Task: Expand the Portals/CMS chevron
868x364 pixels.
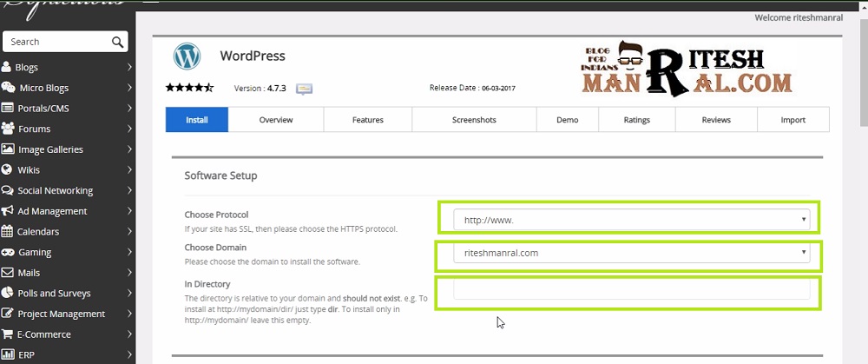Action: coord(129,108)
